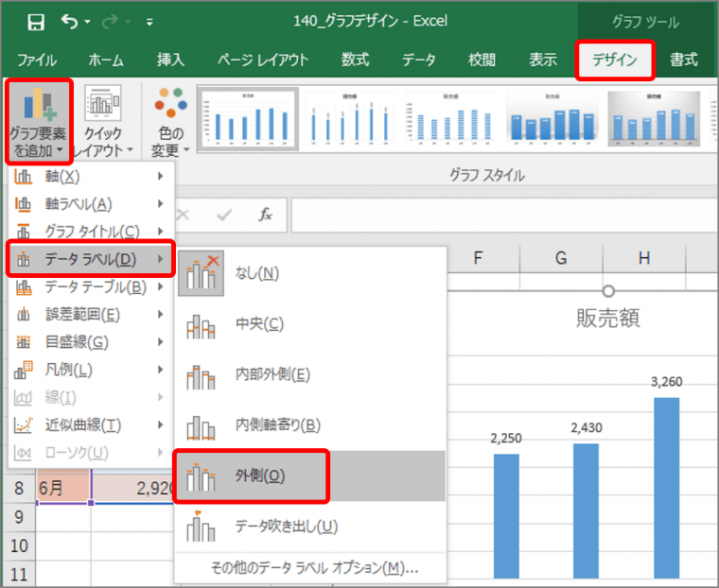Click the 凡例(L) submenu arrow
Screen dimensions: 719x588
pos(161,370)
